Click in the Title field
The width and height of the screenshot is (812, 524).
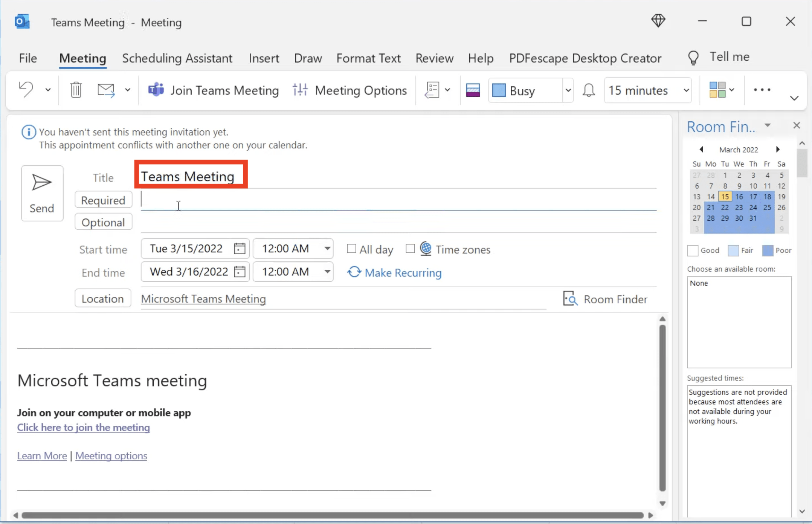point(398,176)
